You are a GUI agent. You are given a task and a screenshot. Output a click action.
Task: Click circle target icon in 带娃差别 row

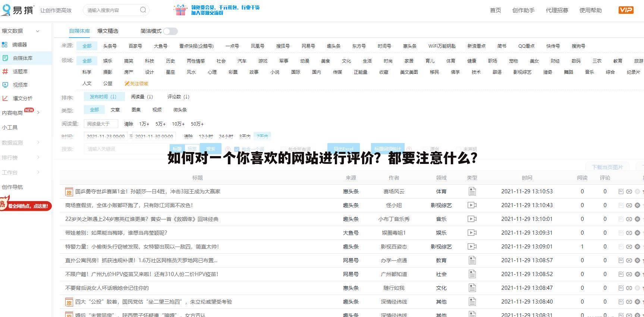(x=637, y=233)
